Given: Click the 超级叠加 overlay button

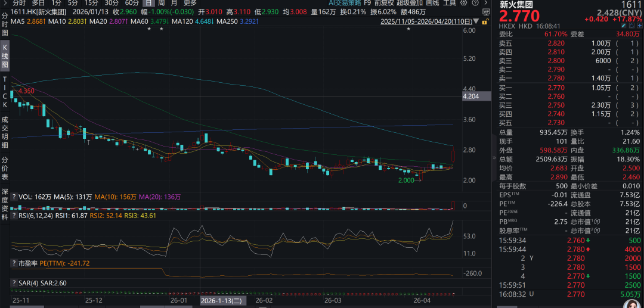Looking at the screenshot, I should click(x=410, y=3).
